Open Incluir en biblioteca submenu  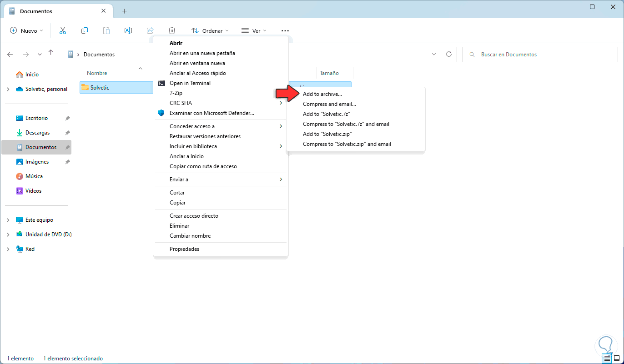coord(221,146)
